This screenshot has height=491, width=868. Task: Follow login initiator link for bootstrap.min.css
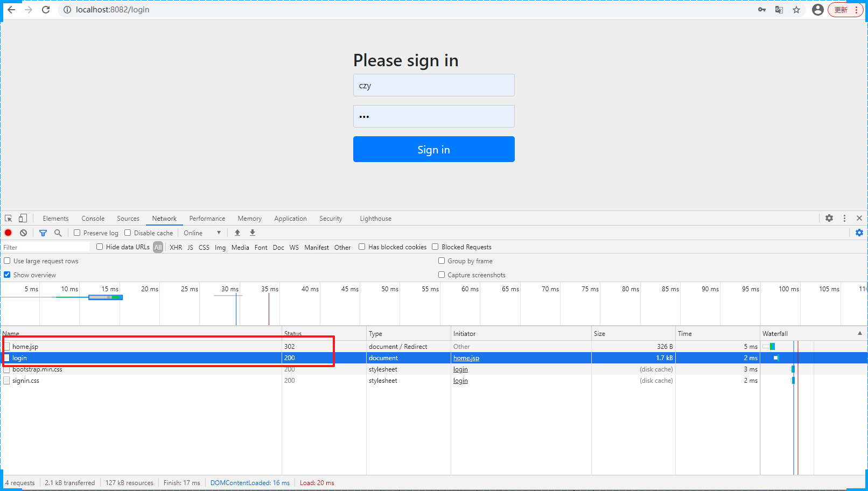click(x=460, y=369)
